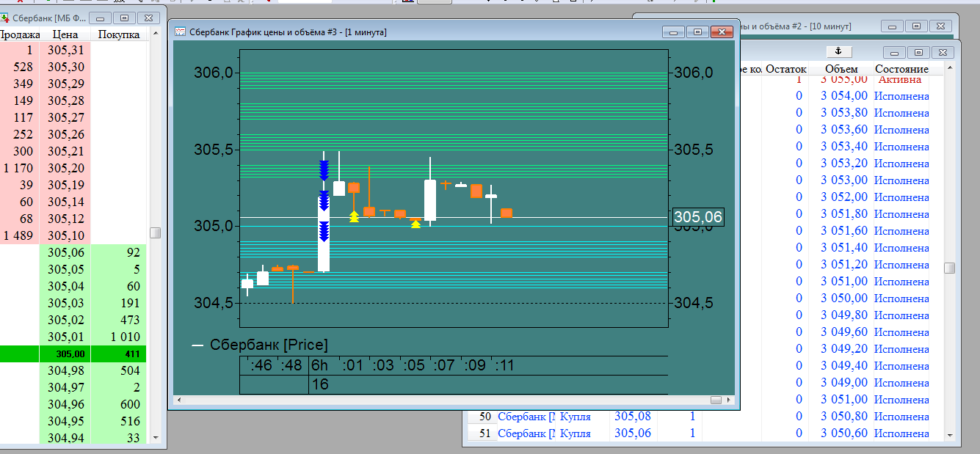Click the 6h hour label on the time axis
Viewport: 980px width, 454px height.
coord(320,365)
